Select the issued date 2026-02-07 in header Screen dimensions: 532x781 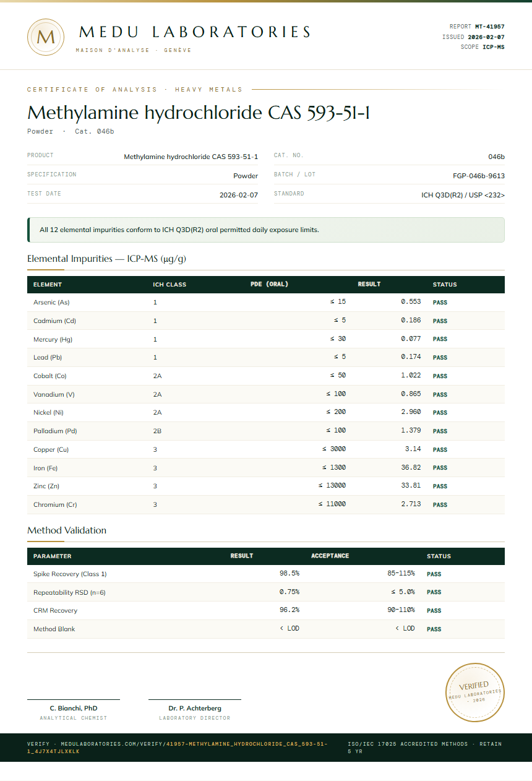click(486, 37)
